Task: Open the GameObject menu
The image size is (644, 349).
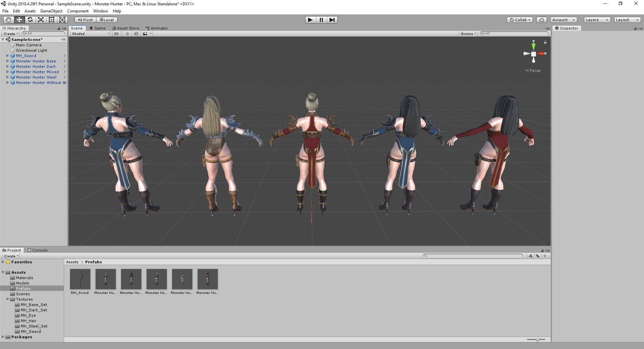Action: tap(51, 11)
